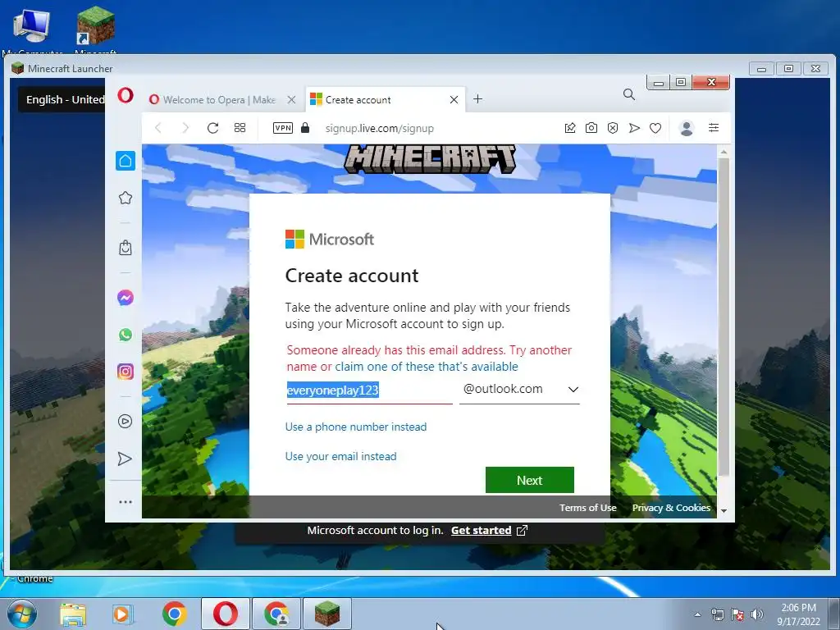This screenshot has height=630, width=840.
Task: Click the everyoneplay123 email field
Action: pyautogui.click(x=369, y=390)
